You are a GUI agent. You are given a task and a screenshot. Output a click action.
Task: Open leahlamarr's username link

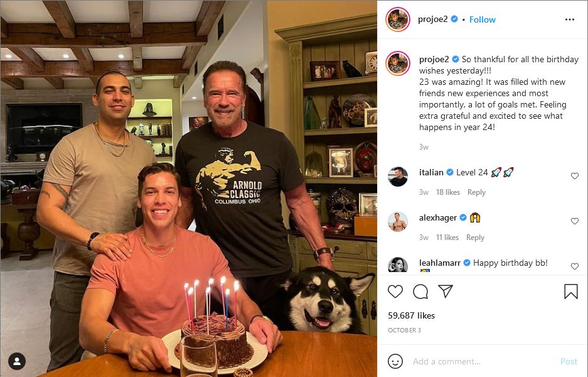(439, 263)
